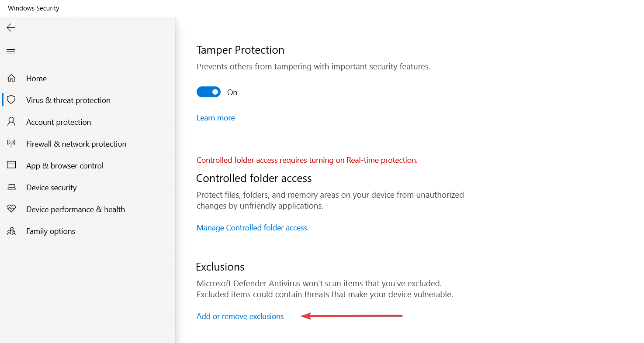Open Device performance & health page
644x343 pixels.
coord(76,209)
